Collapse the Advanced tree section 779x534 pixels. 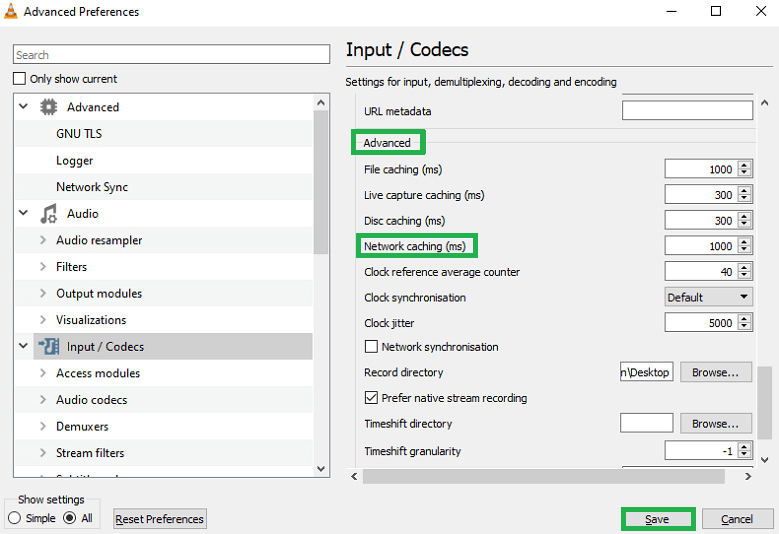[23, 106]
